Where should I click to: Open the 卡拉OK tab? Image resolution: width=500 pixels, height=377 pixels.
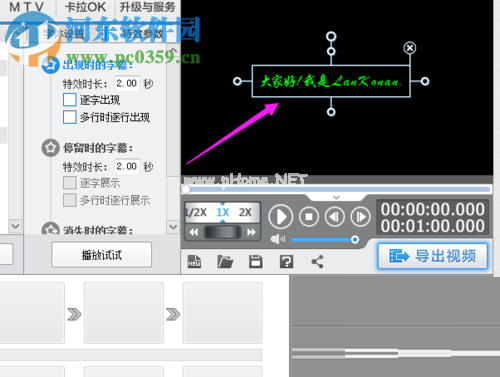point(85,7)
